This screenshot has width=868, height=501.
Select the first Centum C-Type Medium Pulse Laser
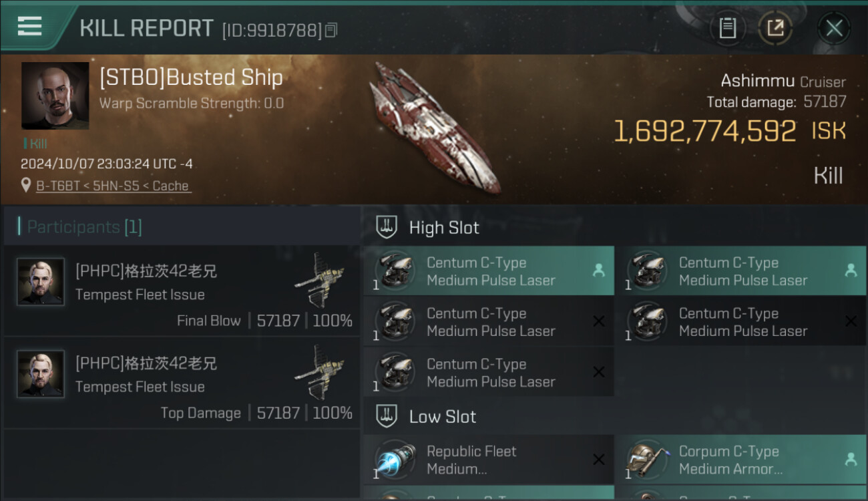pos(489,271)
